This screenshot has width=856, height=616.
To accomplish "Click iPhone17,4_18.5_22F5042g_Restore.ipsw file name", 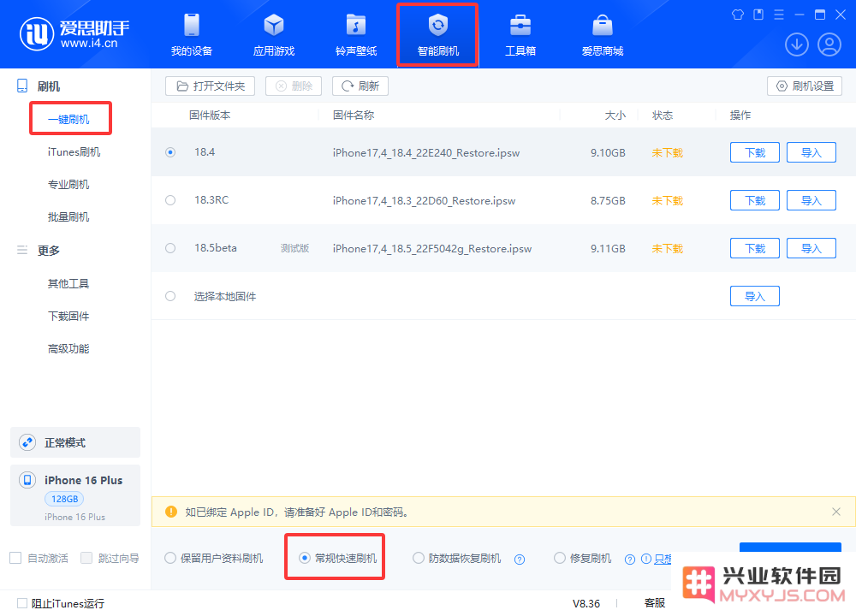I will 432,249.
